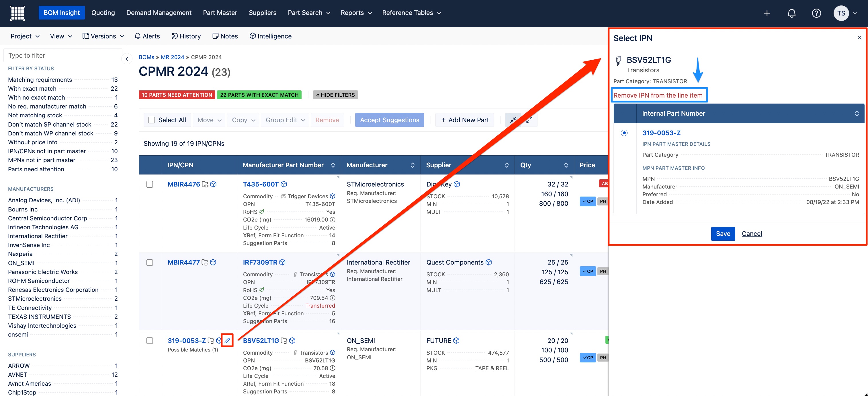Open the app grid launcher icon
Viewport: 868px width, 396px height.
tap(17, 13)
